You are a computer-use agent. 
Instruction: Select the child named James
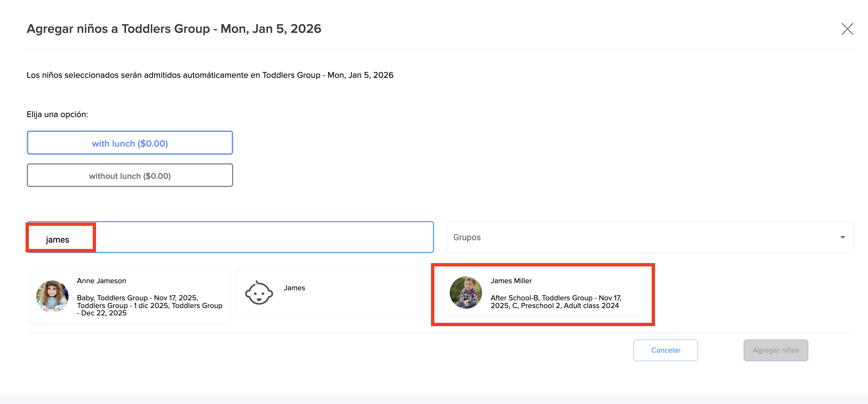[x=294, y=288]
